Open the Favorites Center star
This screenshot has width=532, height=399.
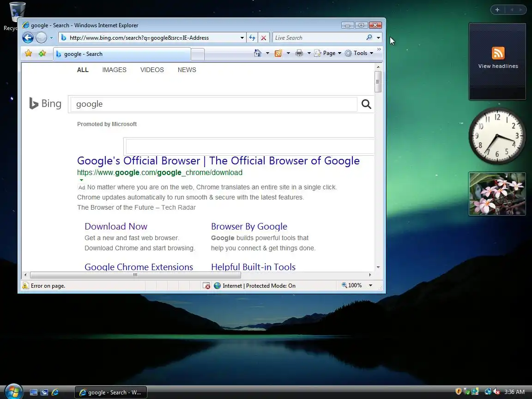click(29, 53)
